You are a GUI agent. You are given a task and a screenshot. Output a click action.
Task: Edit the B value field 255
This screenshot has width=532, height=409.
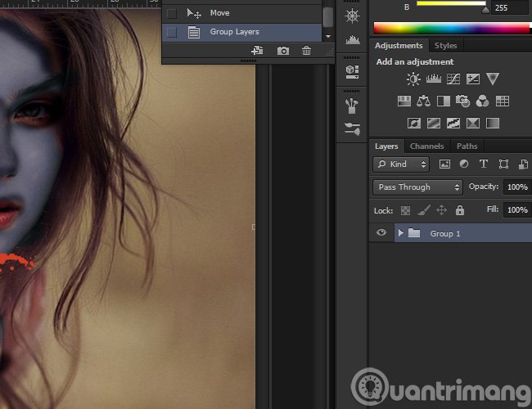512,7
